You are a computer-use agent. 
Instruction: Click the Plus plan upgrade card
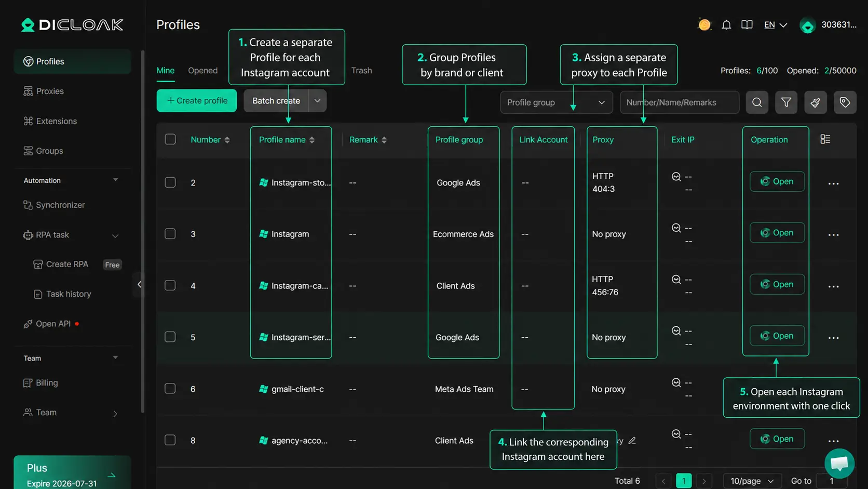point(72,473)
